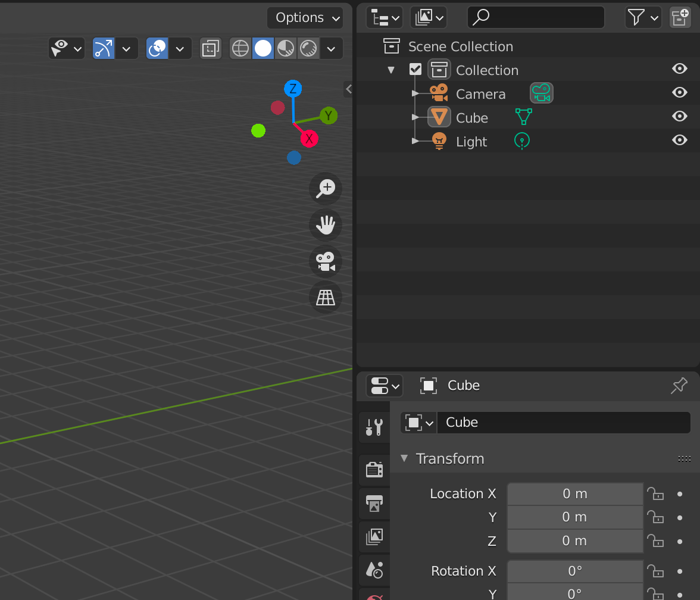Edit the Cube object name field
Screen dimensions: 700x600
[x=563, y=423]
